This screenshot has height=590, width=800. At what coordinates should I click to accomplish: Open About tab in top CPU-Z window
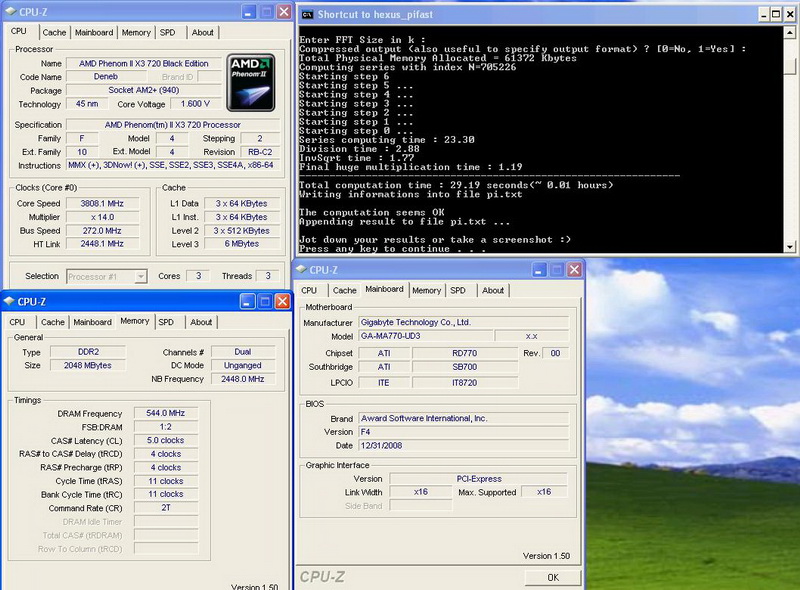point(202,33)
